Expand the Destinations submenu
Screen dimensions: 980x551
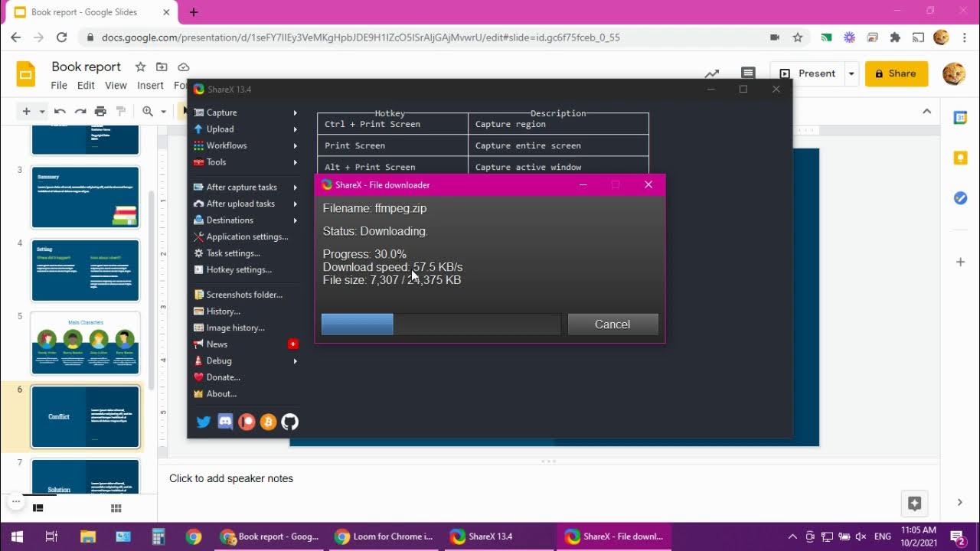pyautogui.click(x=295, y=220)
